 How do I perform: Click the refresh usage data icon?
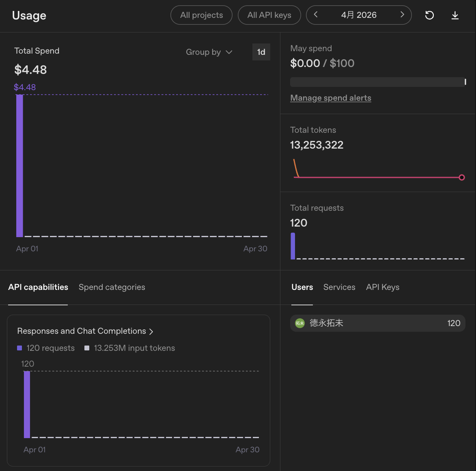(x=429, y=15)
